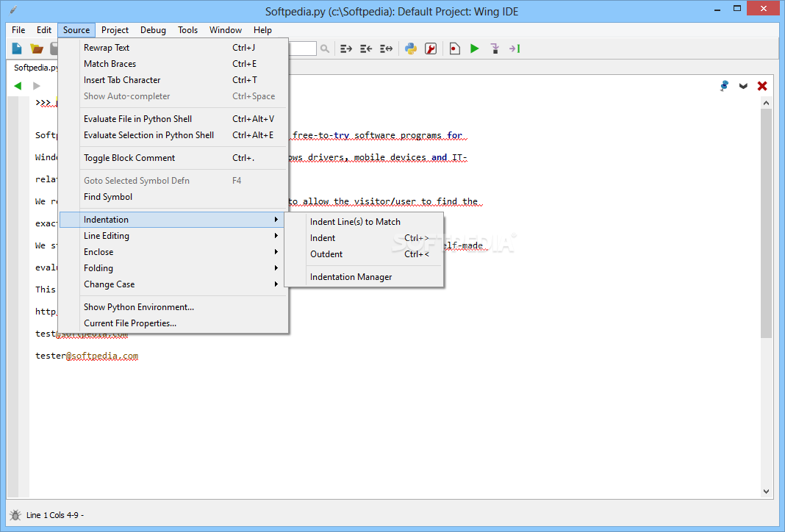The height and width of the screenshot is (532, 785).
Task: Open the Help menu
Action: click(x=262, y=30)
